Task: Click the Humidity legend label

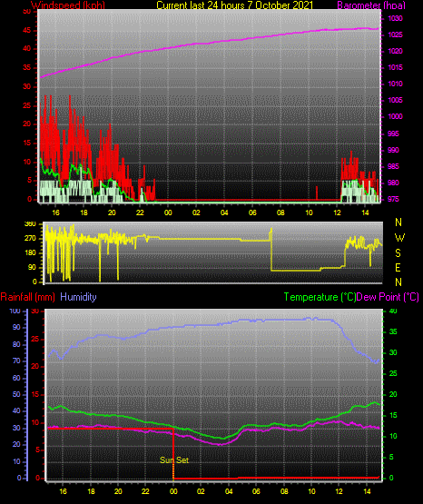Action: [x=78, y=296]
